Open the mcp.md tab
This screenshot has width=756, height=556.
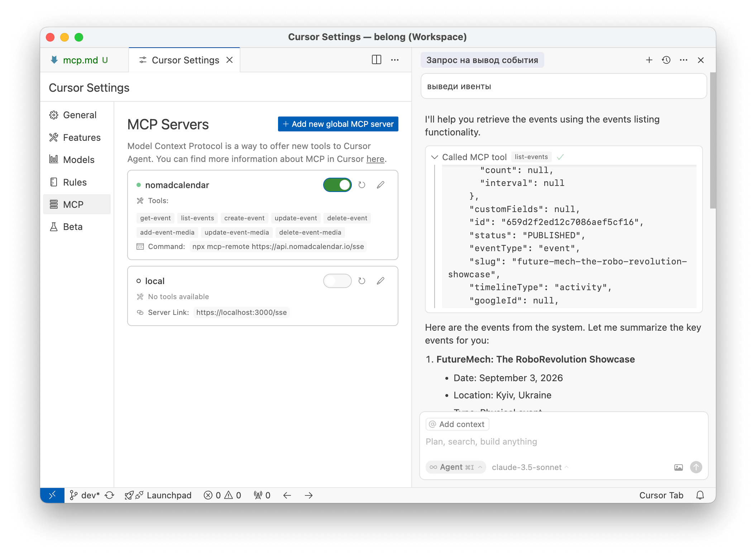[x=85, y=60]
